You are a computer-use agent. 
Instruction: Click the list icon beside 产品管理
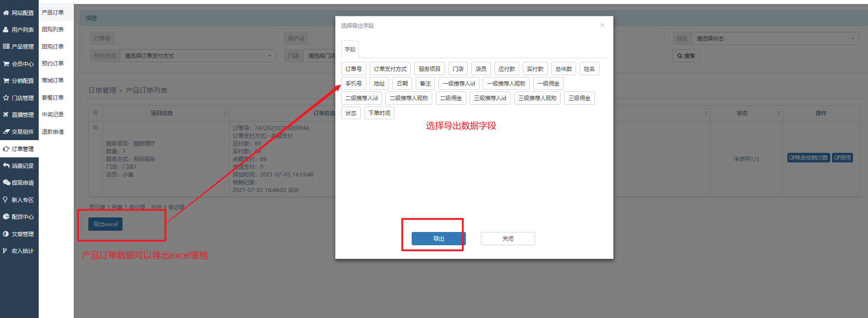point(6,46)
